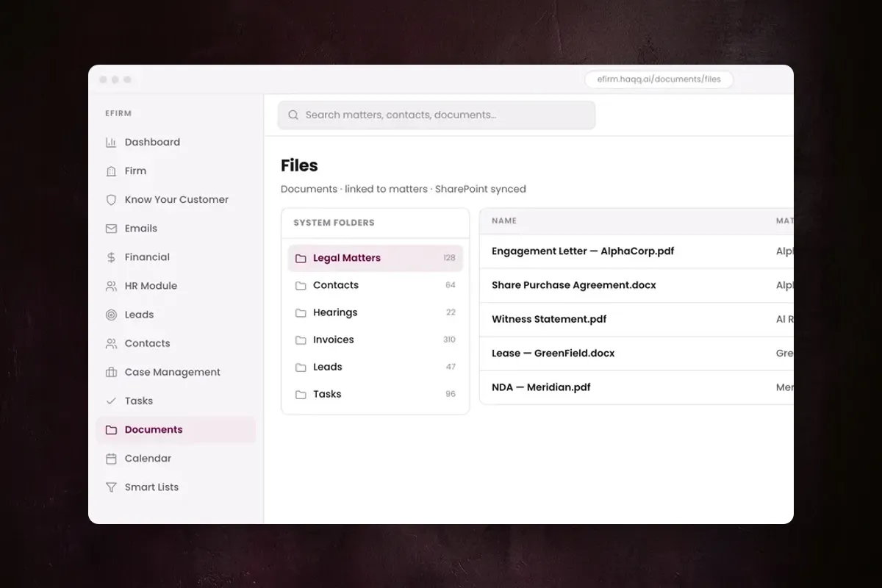Open NDA — Meridian.pdf

[541, 387]
